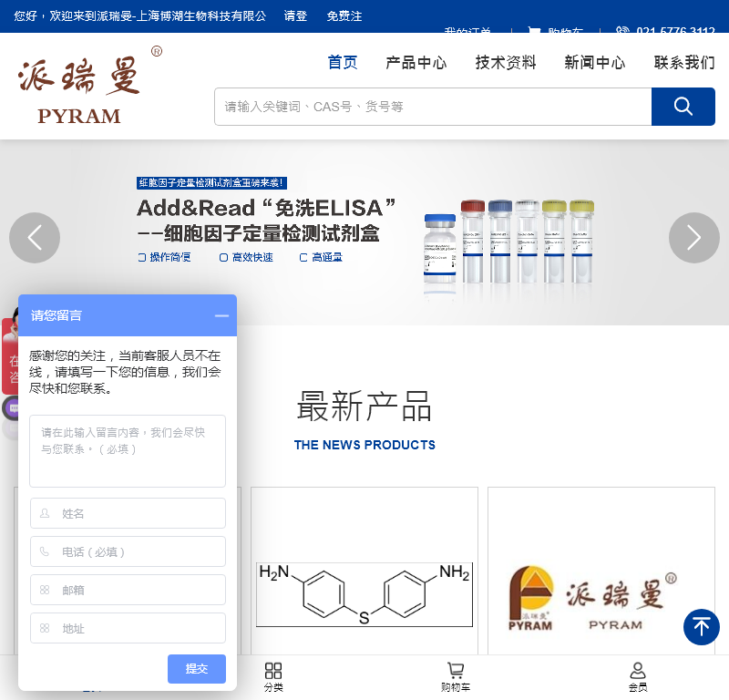Image resolution: width=729 pixels, height=700 pixels.
Task: Click the message content textarea
Action: click(x=128, y=451)
